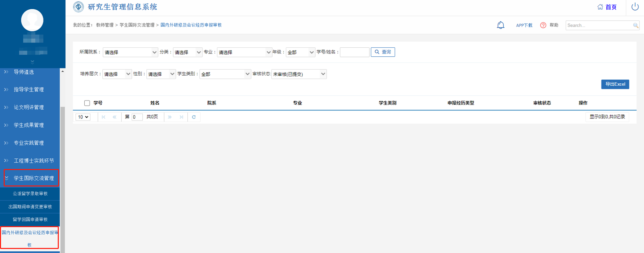Go to the first page arrow icon
This screenshot has height=253, width=644.
[104, 117]
